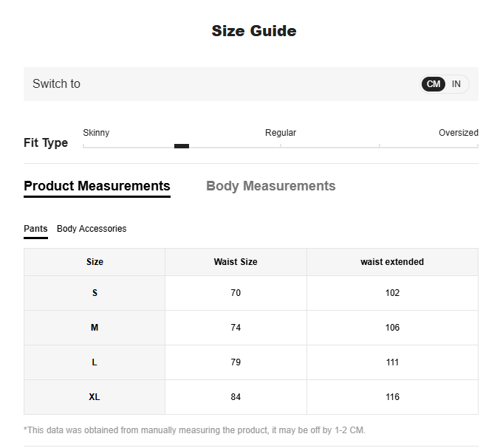Open the Body Measurements tab
Viewport: 497px width, 448px height.
pyautogui.click(x=270, y=186)
